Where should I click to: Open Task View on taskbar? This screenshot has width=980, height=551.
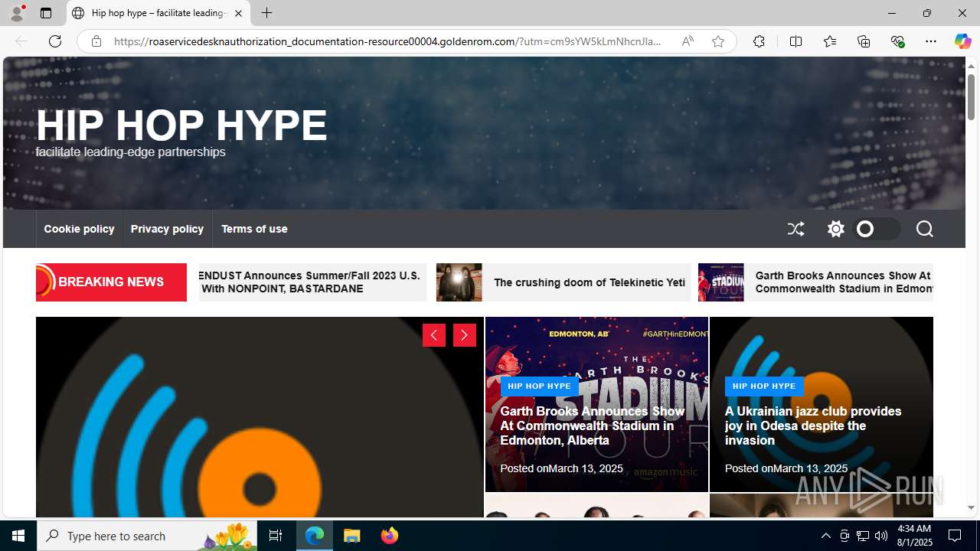tap(276, 536)
